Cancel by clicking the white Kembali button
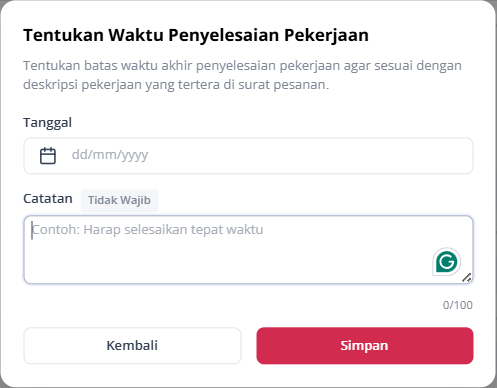497x388 pixels. [132, 346]
